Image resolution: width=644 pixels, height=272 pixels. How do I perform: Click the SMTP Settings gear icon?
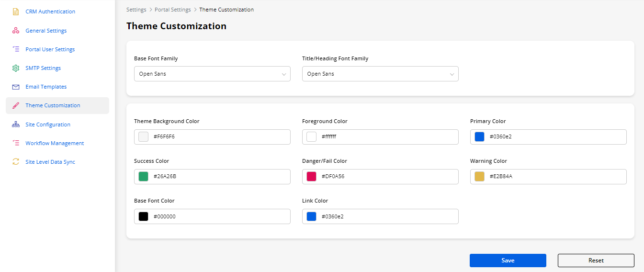pyautogui.click(x=16, y=68)
